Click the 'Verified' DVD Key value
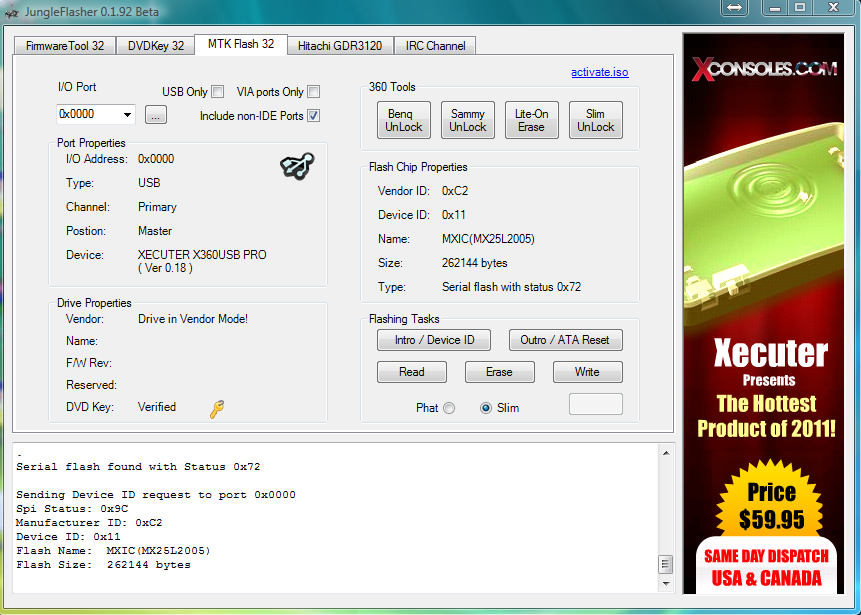Image resolution: width=861 pixels, height=615 pixels. click(157, 407)
